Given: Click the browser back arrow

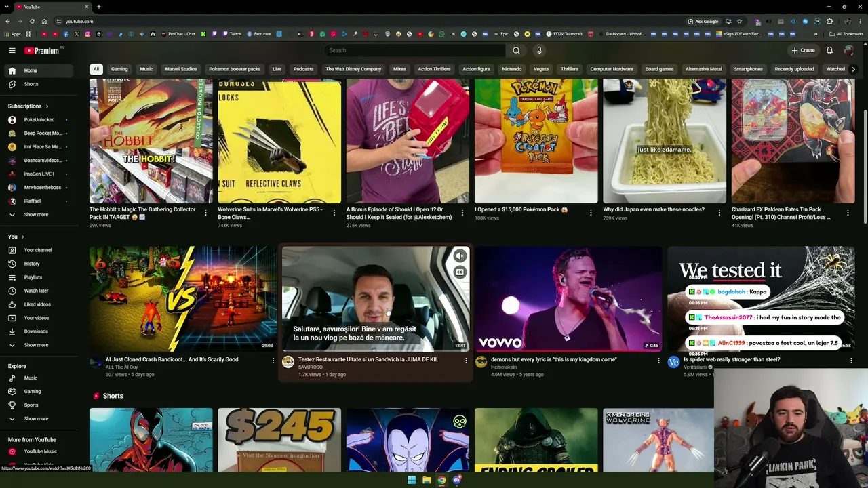Looking at the screenshot, I should click(x=8, y=21).
